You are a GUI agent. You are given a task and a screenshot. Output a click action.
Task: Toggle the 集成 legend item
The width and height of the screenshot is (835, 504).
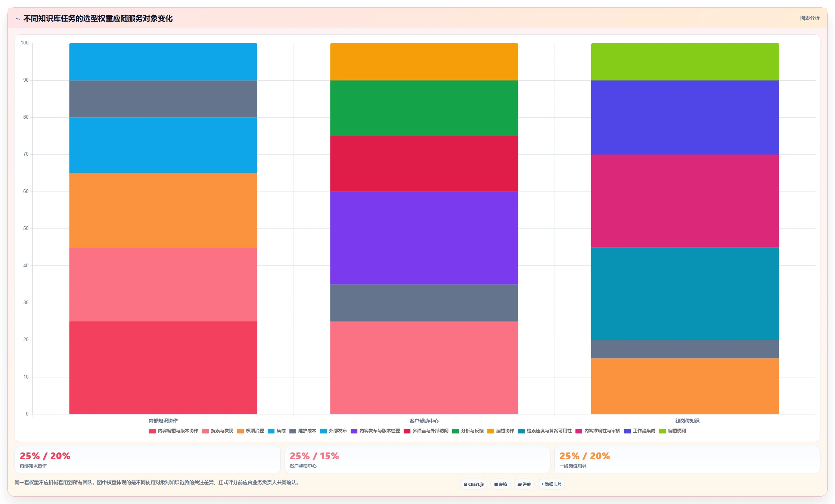click(277, 431)
